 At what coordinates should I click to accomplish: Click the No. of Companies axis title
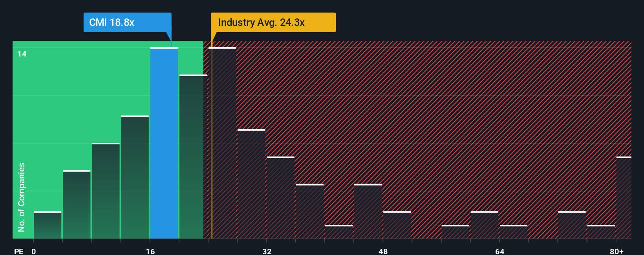pyautogui.click(x=21, y=197)
